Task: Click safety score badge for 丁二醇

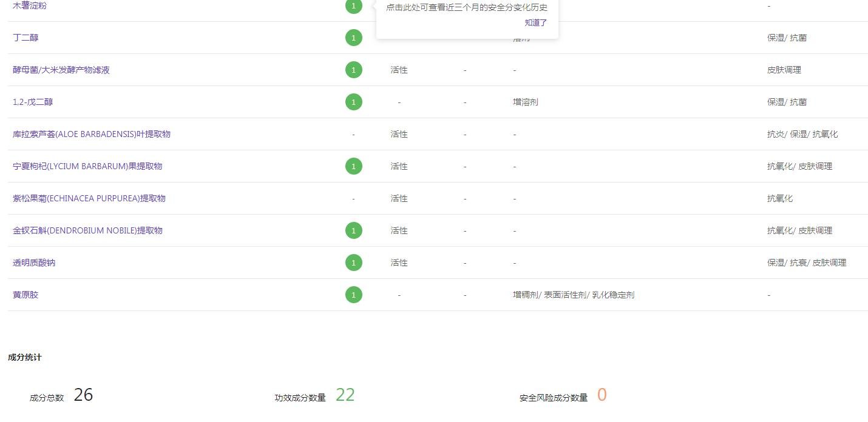Action: [353, 38]
